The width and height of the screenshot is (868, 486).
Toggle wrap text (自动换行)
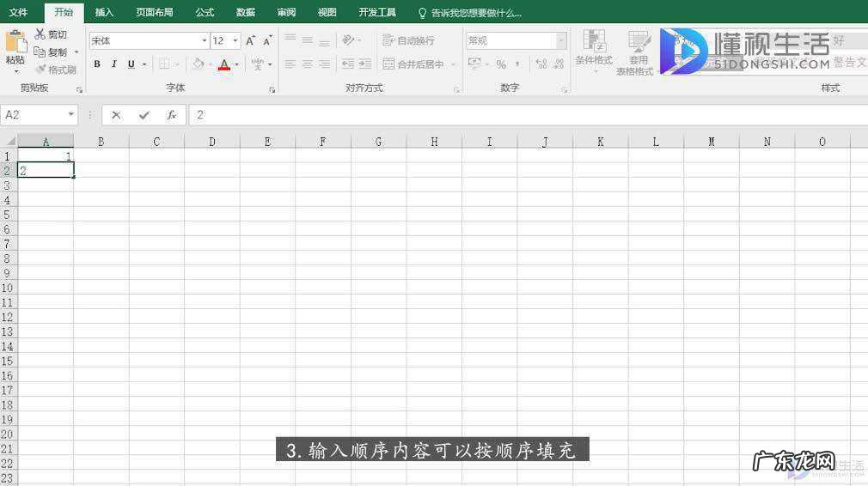[408, 40]
